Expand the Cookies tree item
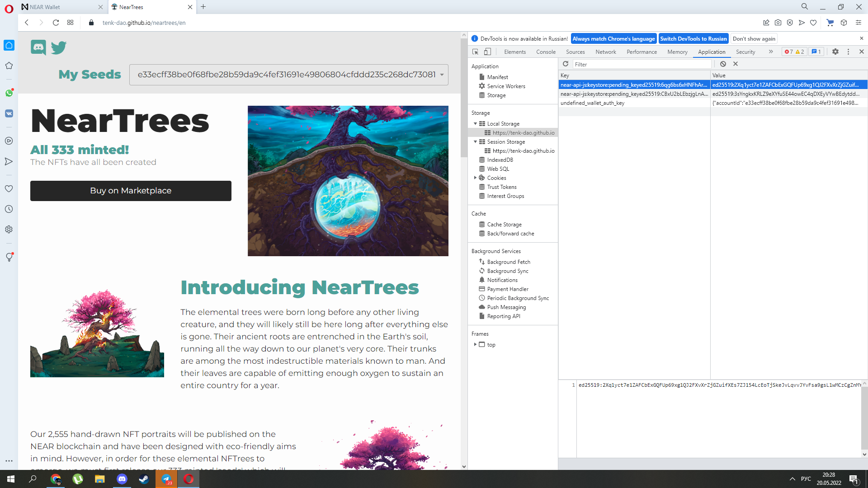868x488 pixels. tap(475, 178)
